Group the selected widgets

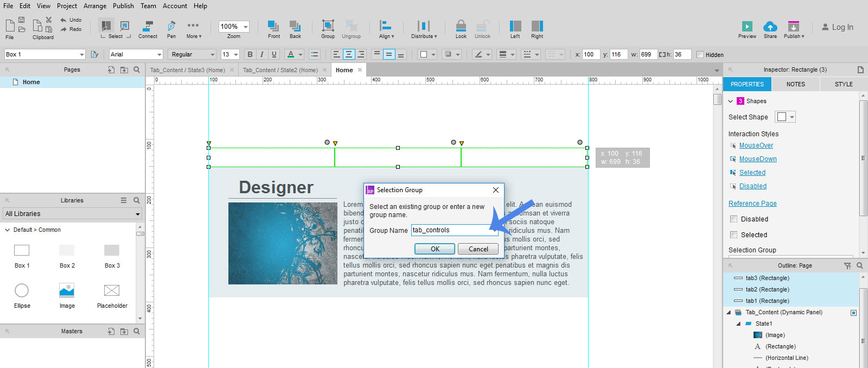[x=328, y=29]
